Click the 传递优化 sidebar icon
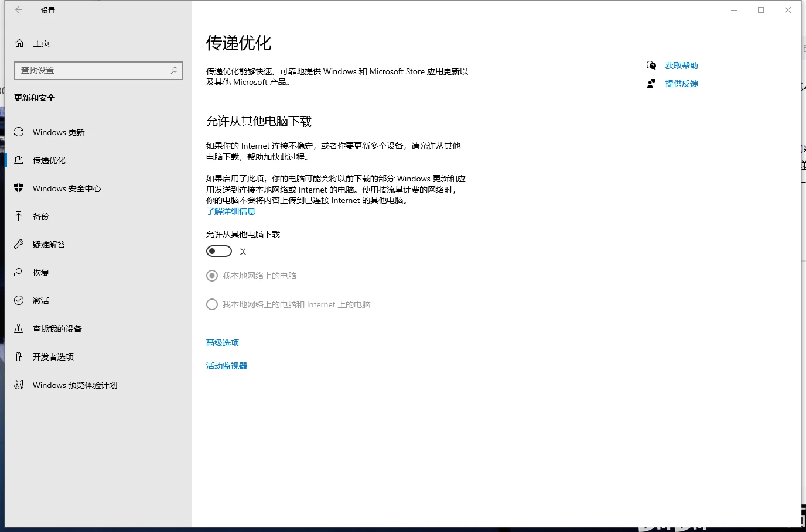Viewport: 806px width, 532px height. click(19, 160)
